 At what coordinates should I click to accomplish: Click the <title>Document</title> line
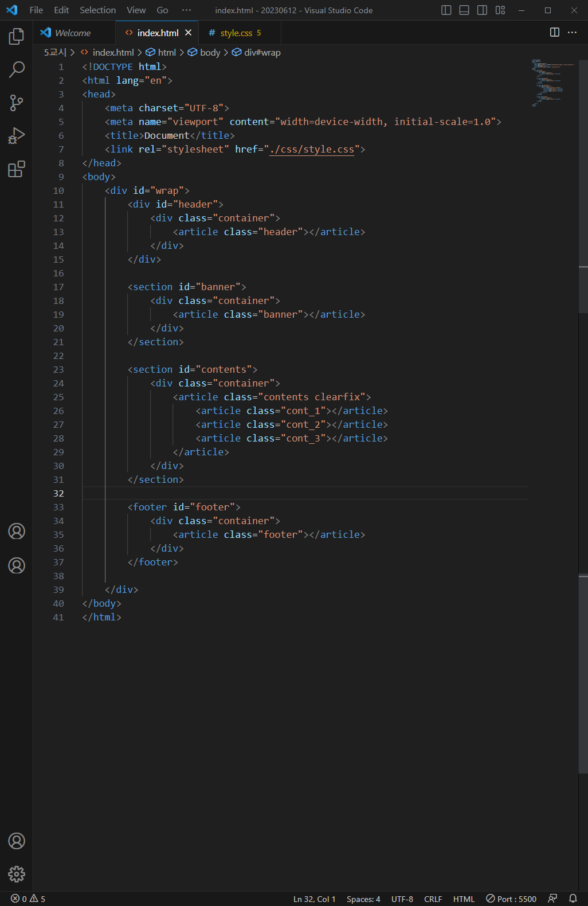pos(170,135)
